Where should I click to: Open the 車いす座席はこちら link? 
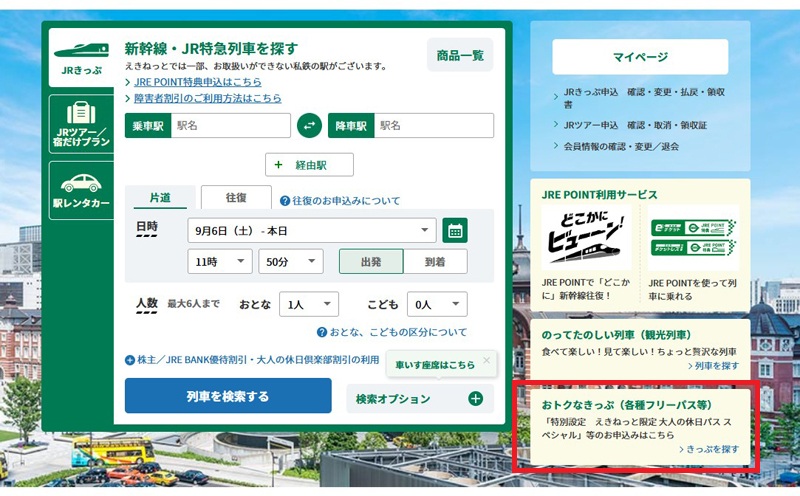(x=435, y=365)
